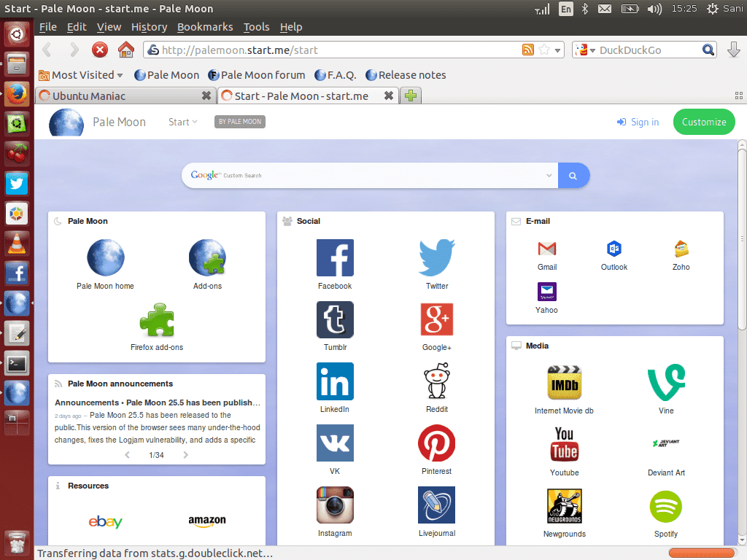Image resolution: width=747 pixels, height=560 pixels.
Task: Open the F.A.Q. bookmark
Action: [x=336, y=75]
